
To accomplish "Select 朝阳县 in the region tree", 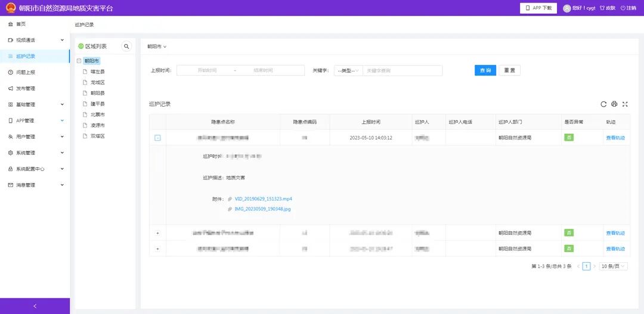I will click(97, 93).
